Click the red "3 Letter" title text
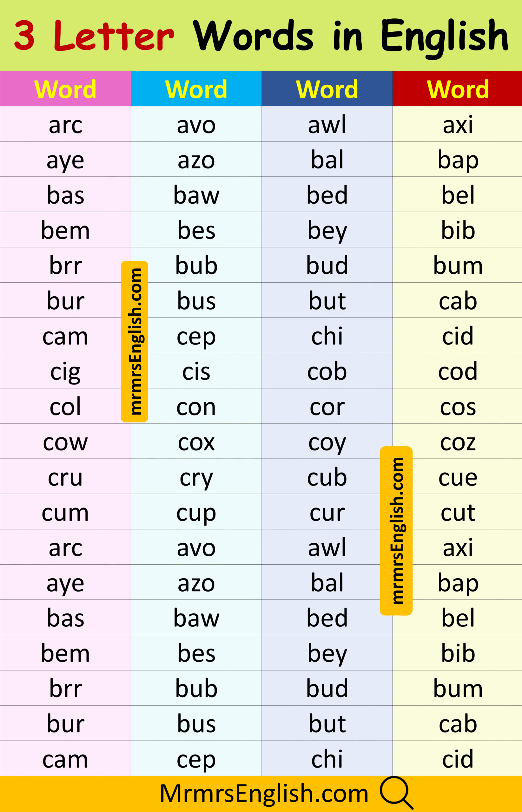This screenshot has width=522, height=812. [x=94, y=36]
